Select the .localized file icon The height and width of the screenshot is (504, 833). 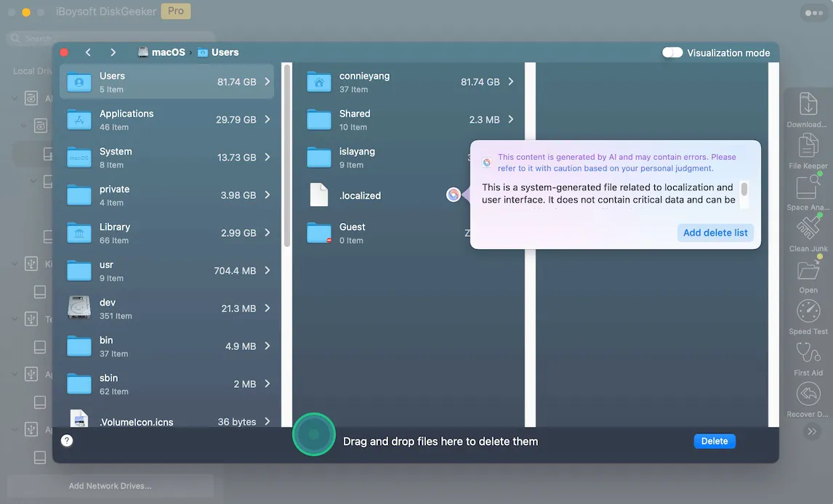click(x=319, y=195)
